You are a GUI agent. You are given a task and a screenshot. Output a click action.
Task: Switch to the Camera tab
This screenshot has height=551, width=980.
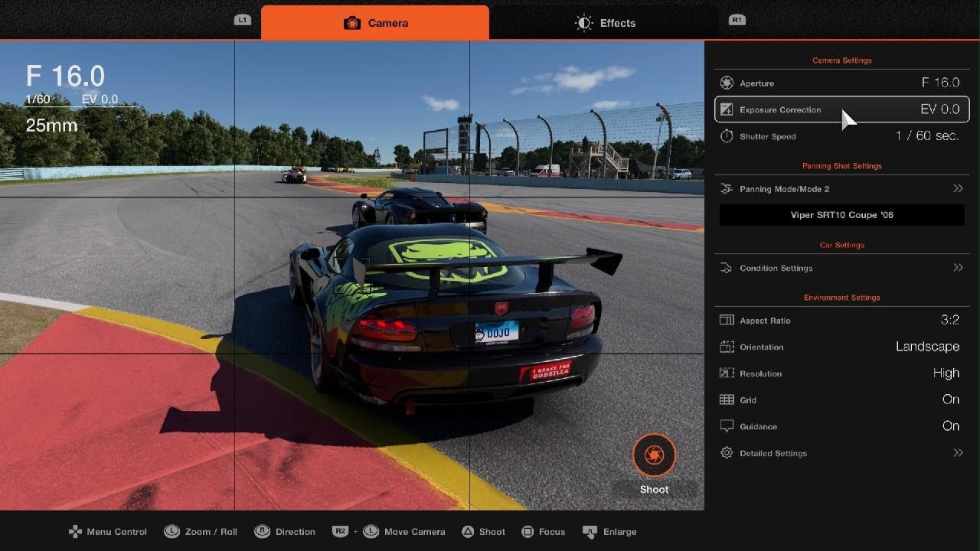(x=375, y=22)
